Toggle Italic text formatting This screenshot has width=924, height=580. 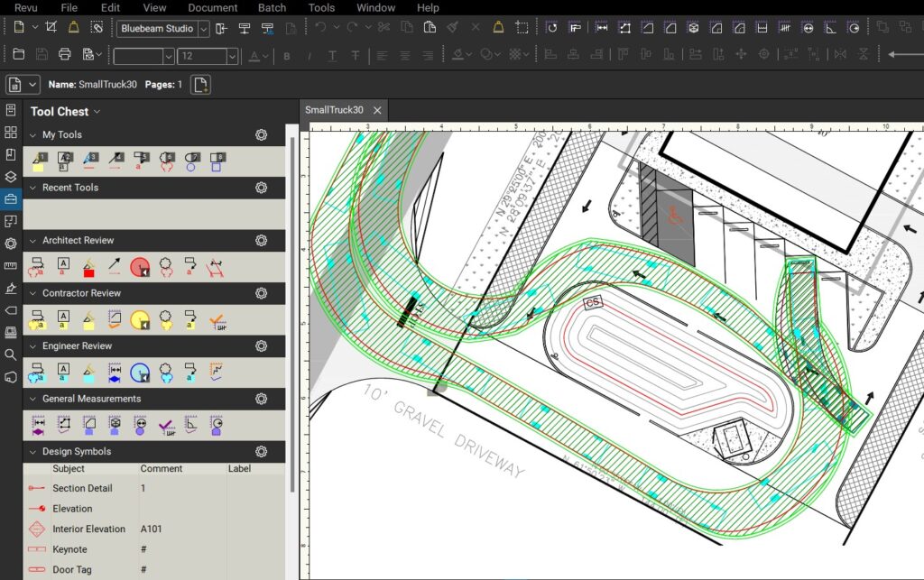310,56
